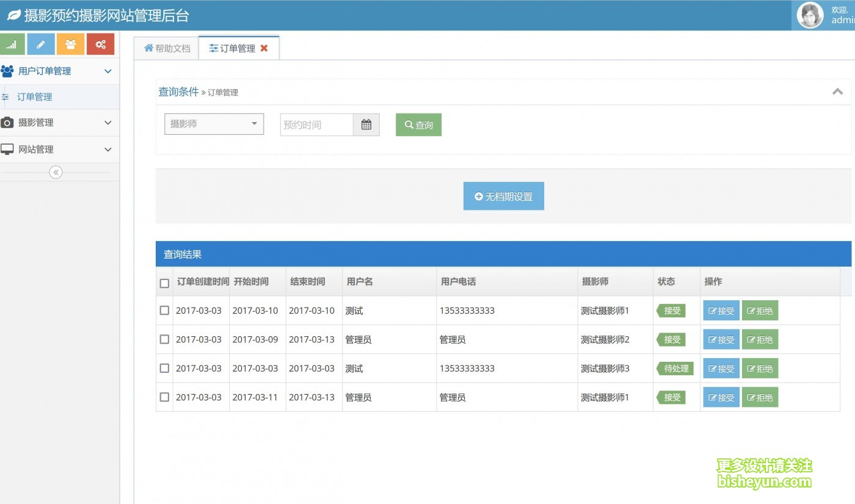This screenshot has height=504, width=855.
Task: Click the green signal bars icon button
Action: tap(12, 44)
